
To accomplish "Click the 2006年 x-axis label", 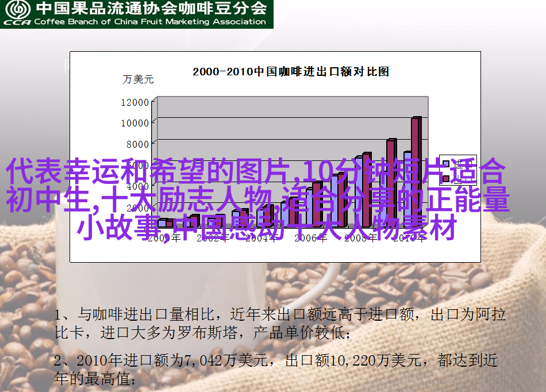I will (309, 238).
